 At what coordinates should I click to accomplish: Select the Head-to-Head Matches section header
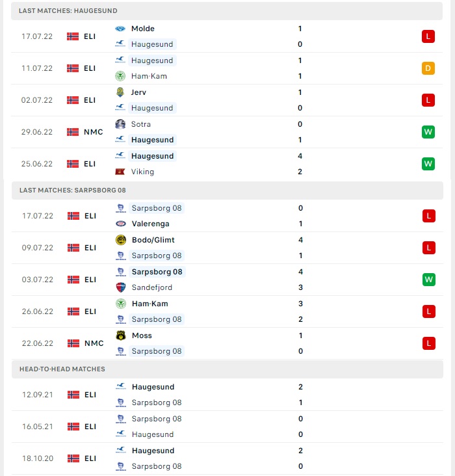point(227,369)
